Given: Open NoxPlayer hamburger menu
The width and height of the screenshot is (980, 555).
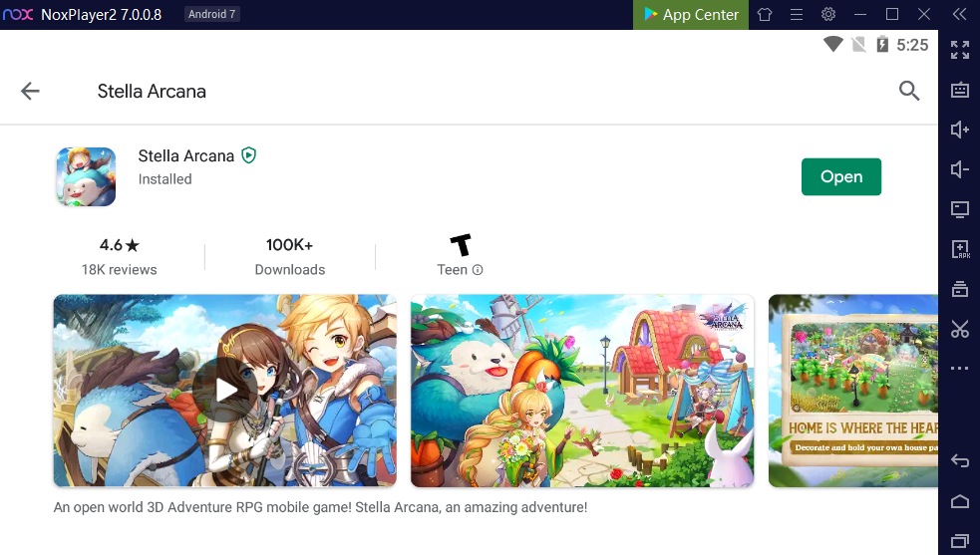Looking at the screenshot, I should click(797, 14).
